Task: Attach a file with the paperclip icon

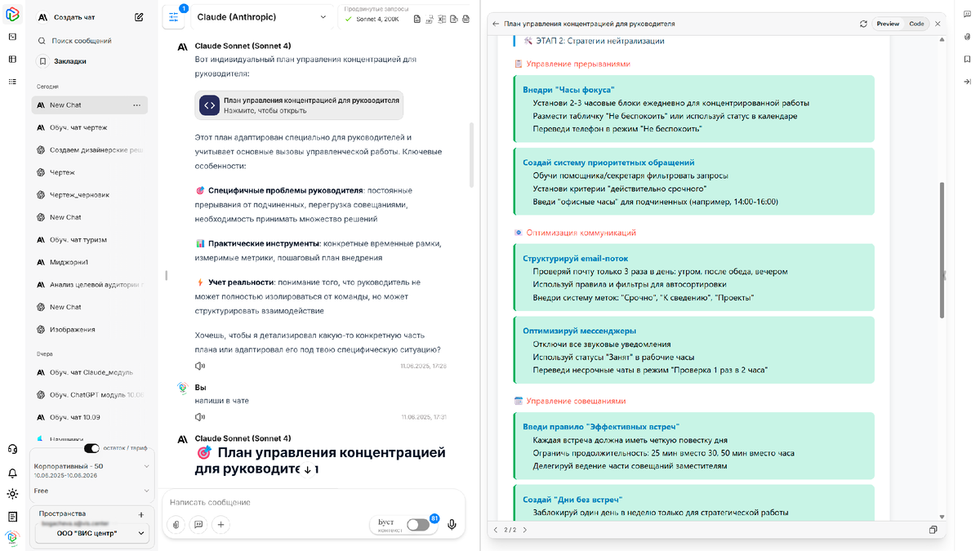Action: point(176,525)
